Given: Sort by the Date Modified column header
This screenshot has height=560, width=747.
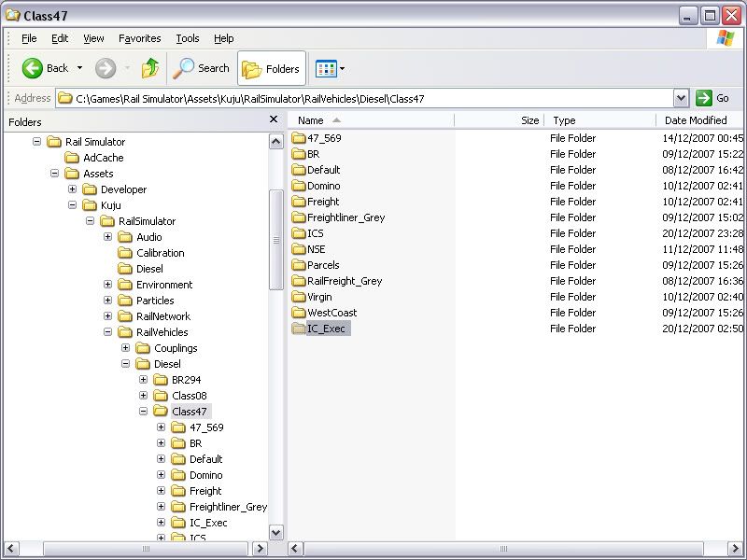Looking at the screenshot, I should pos(698,120).
